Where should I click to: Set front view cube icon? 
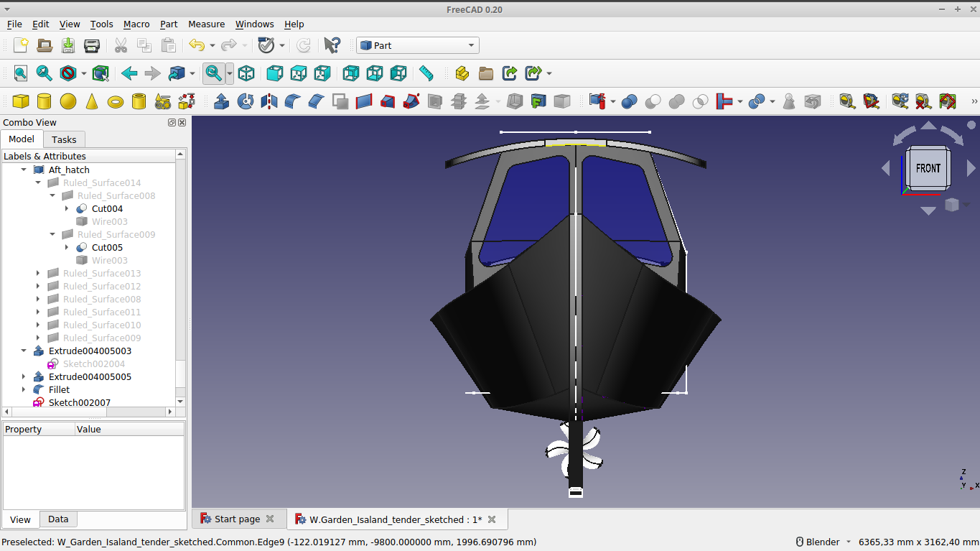click(274, 73)
